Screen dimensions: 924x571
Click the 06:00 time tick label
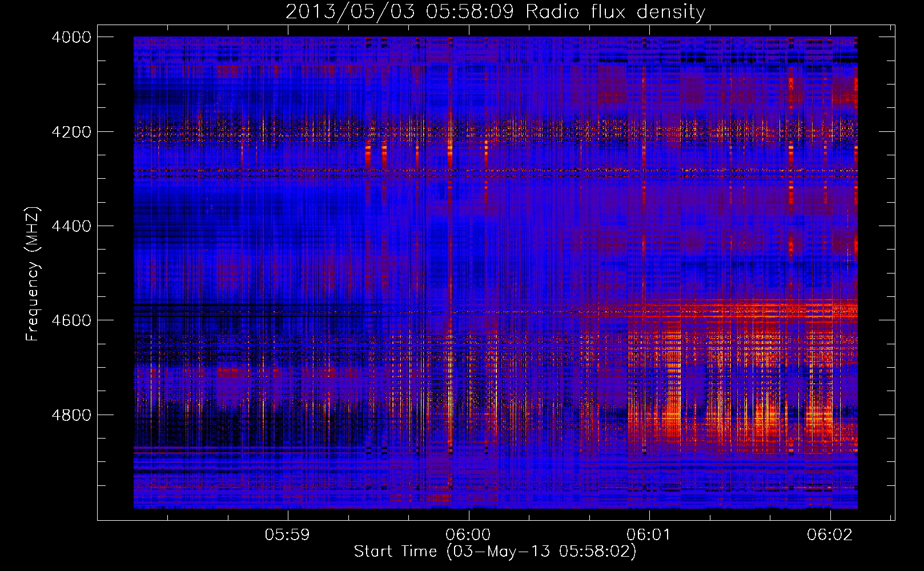[468, 534]
